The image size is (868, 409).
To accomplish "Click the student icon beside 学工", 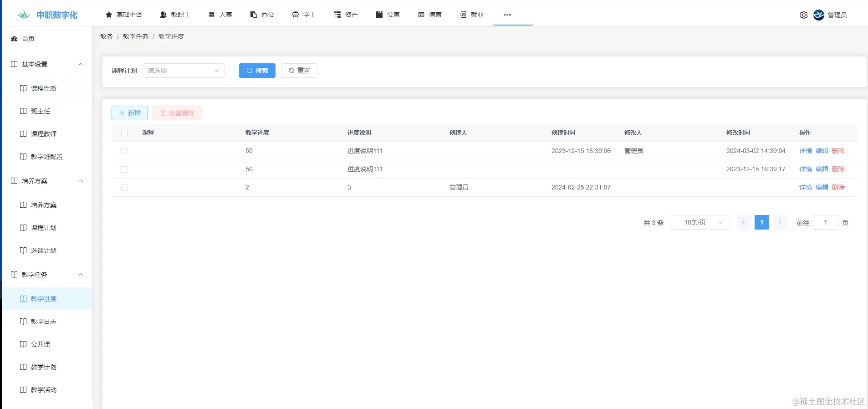I will point(296,15).
